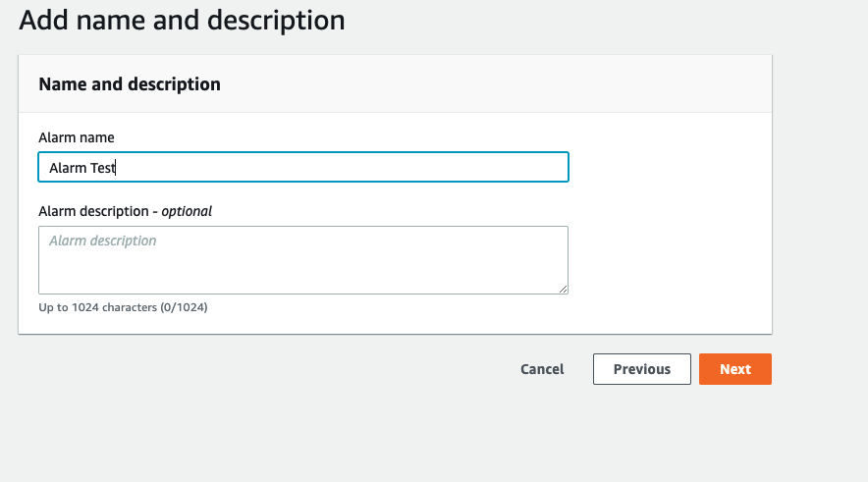Click the bottom-left area of the description textarea

(59, 282)
